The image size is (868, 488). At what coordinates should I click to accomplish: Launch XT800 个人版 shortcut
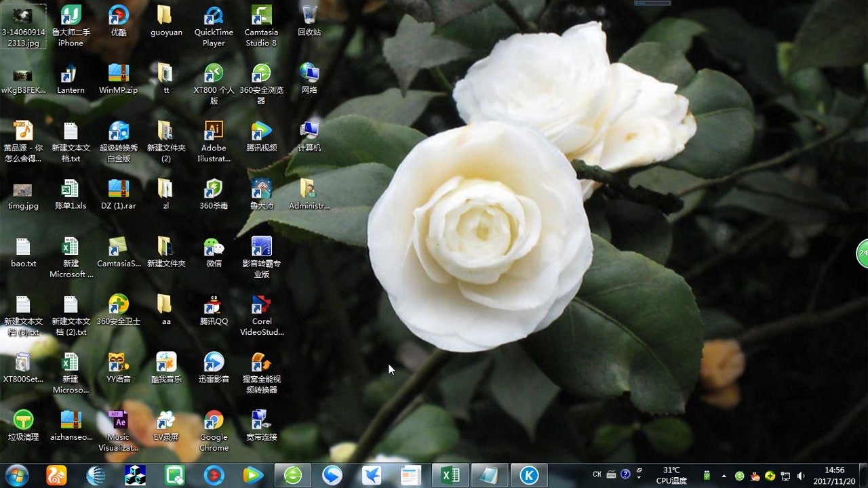(x=214, y=83)
